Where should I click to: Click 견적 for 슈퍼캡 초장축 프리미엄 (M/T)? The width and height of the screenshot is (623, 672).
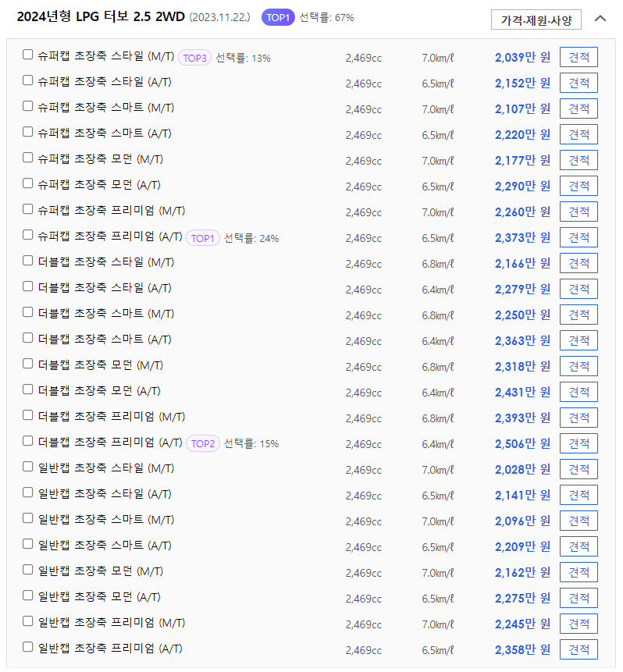(578, 212)
